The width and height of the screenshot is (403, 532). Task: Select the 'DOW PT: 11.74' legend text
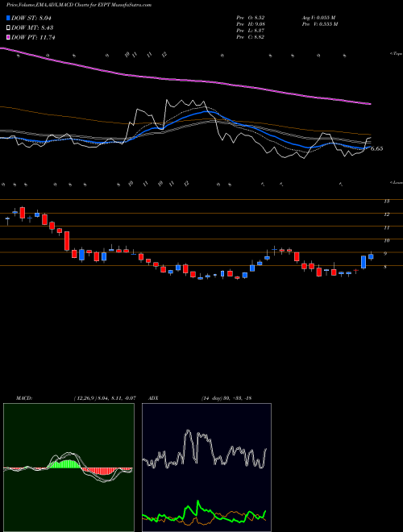click(33, 37)
